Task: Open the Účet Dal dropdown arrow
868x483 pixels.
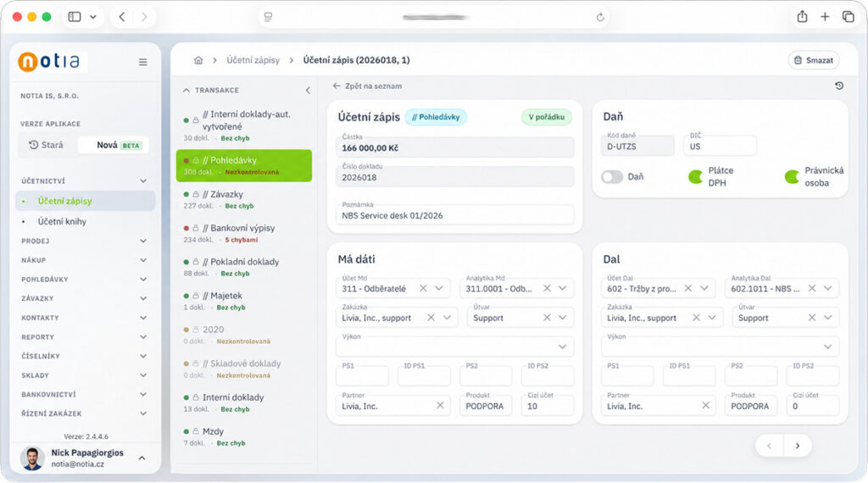Action: tap(704, 288)
